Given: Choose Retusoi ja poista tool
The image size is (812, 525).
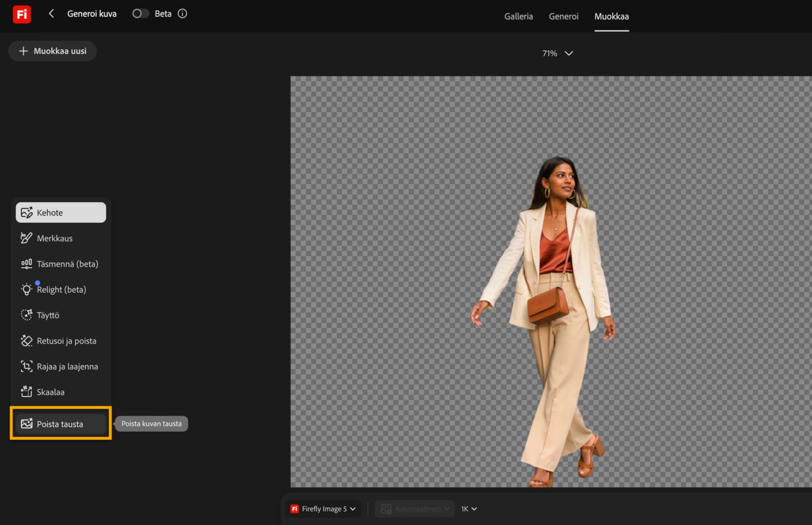Looking at the screenshot, I should (61, 341).
